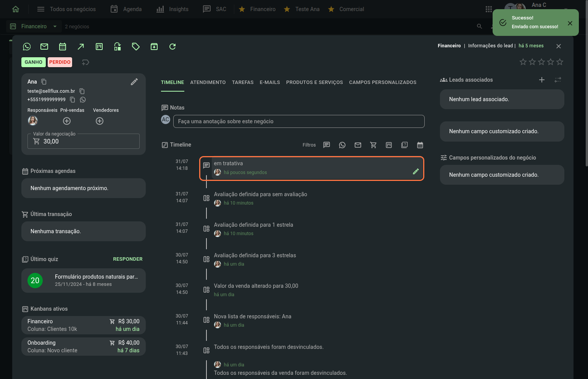Filter timeline by notes icon
588x379 pixels.
[327, 145]
